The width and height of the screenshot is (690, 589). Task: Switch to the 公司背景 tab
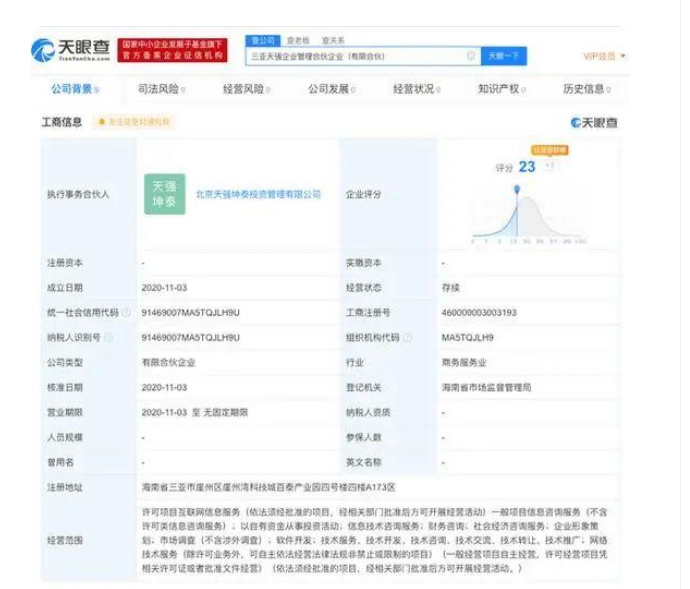click(x=74, y=89)
